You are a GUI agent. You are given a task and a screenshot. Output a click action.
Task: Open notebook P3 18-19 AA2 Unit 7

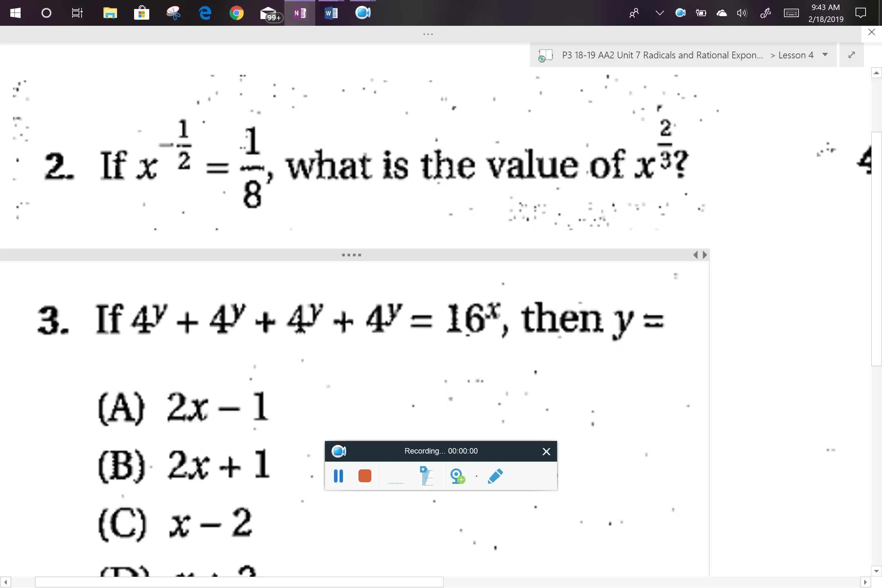(662, 55)
